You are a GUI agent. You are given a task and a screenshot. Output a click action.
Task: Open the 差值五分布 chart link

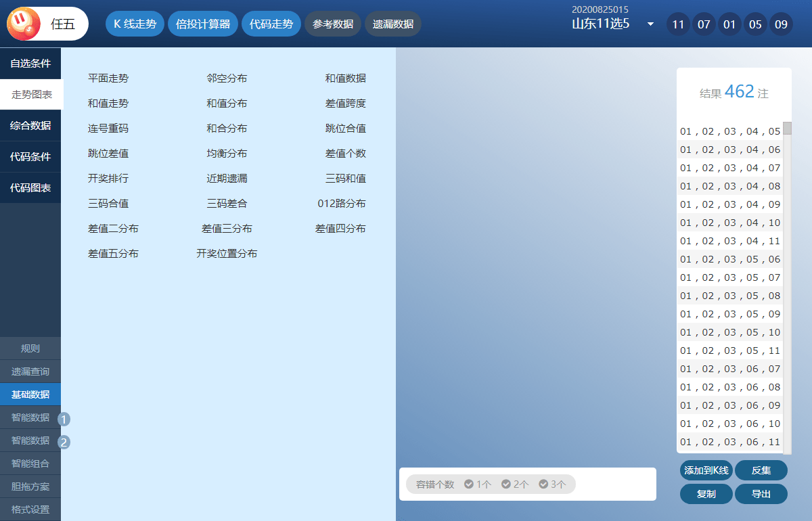(113, 254)
